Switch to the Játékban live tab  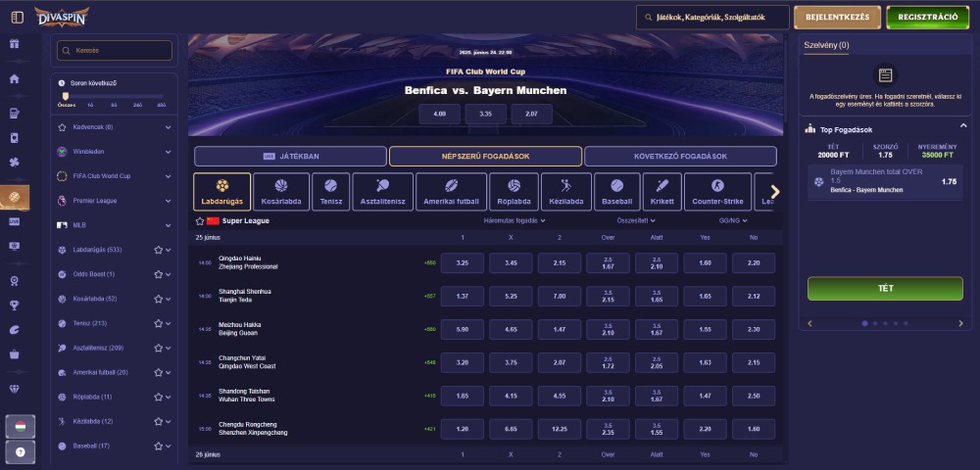[x=290, y=156]
